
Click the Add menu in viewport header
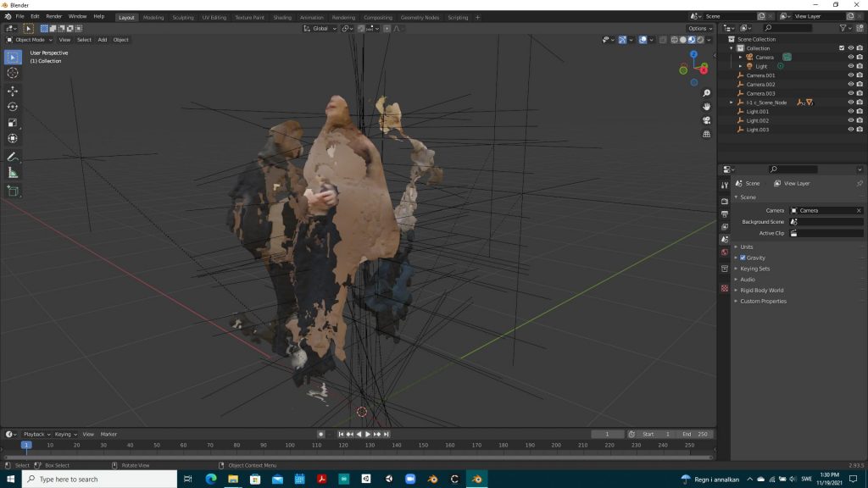103,40
